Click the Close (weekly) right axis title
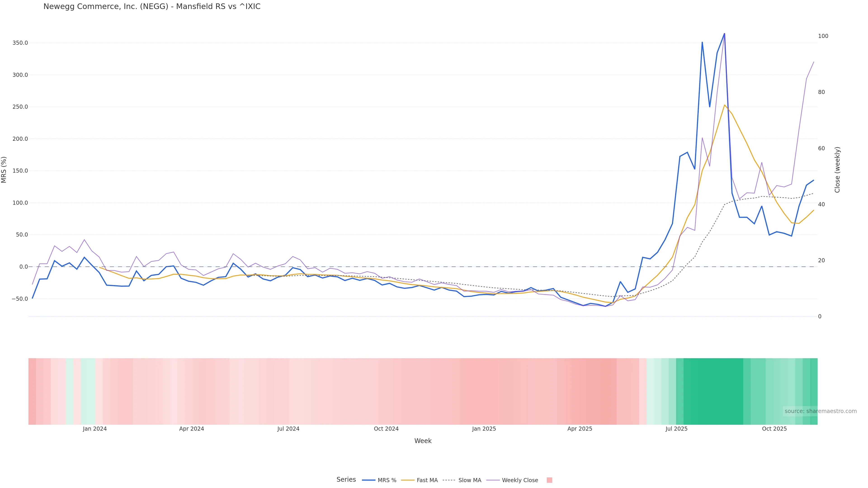This screenshot has height=488, width=868. coord(837,169)
